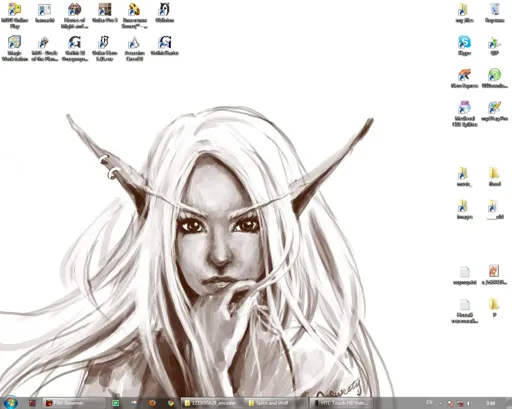Select the Recycle Bin desktop icon

click(x=495, y=13)
